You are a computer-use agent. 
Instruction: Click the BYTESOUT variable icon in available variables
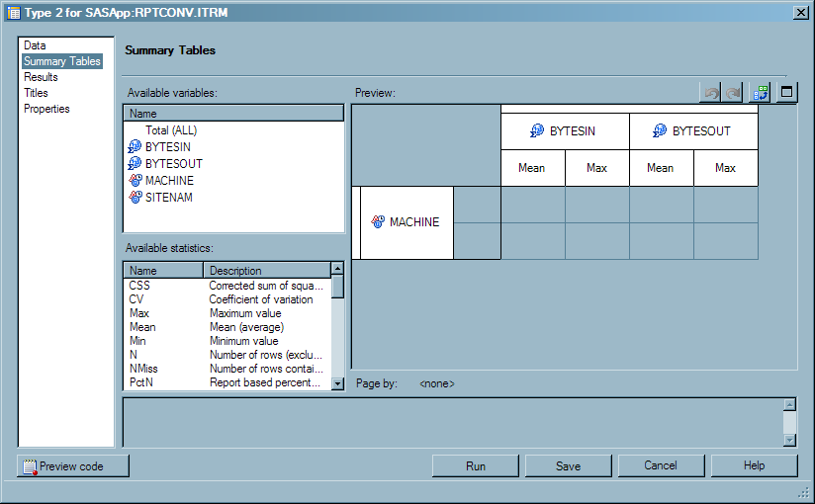click(x=135, y=163)
